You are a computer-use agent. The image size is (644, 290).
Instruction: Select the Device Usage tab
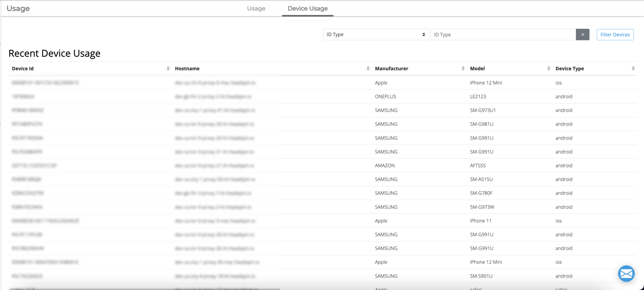(308, 8)
